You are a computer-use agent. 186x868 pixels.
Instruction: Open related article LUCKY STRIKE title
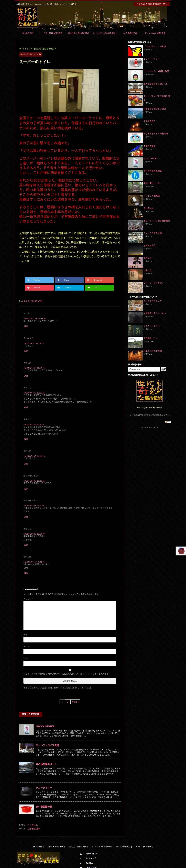[x=45, y=727]
